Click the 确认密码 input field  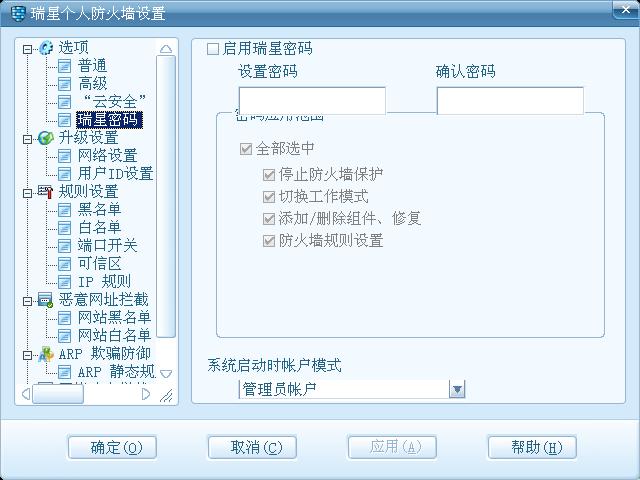(510, 100)
